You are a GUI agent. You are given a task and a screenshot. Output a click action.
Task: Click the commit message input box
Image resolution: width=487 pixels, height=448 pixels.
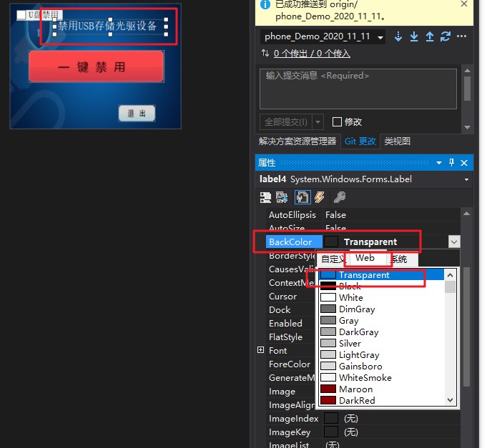coord(358,89)
